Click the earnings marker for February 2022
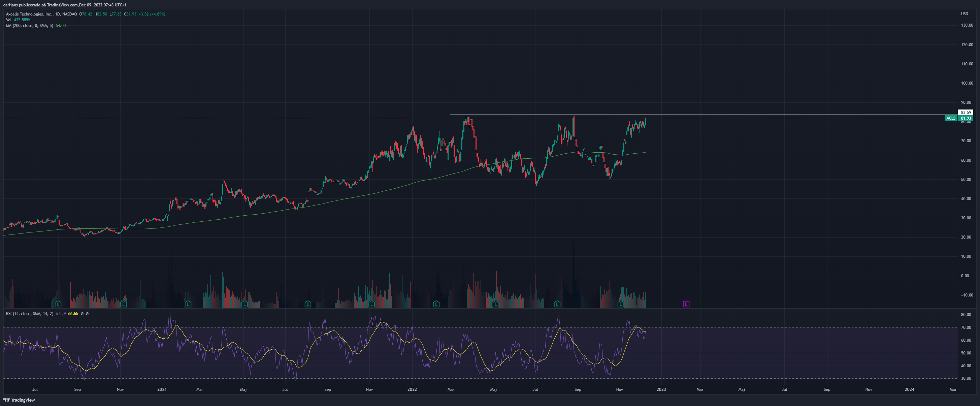Screen dimensions: 980x406 click(x=436, y=304)
